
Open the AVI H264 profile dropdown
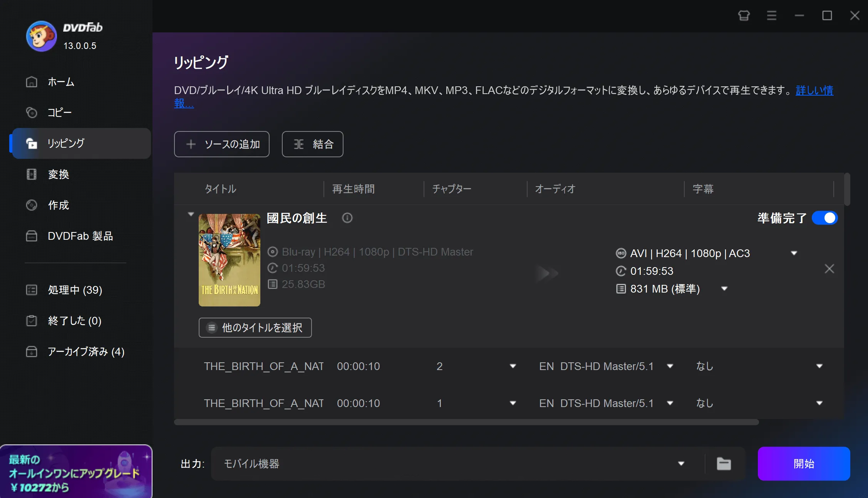click(x=794, y=253)
